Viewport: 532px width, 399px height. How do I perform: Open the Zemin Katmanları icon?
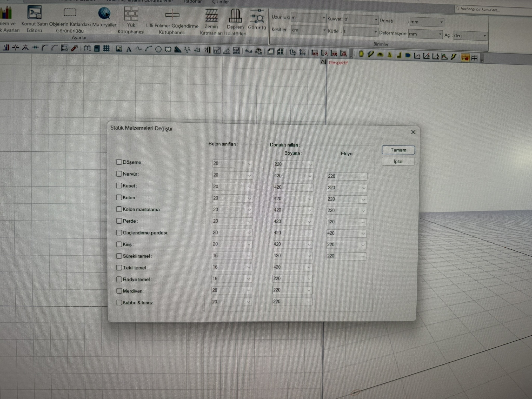(x=211, y=16)
